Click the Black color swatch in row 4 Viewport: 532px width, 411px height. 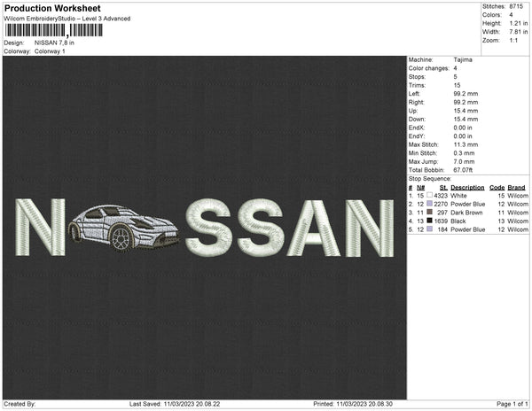[x=429, y=221]
